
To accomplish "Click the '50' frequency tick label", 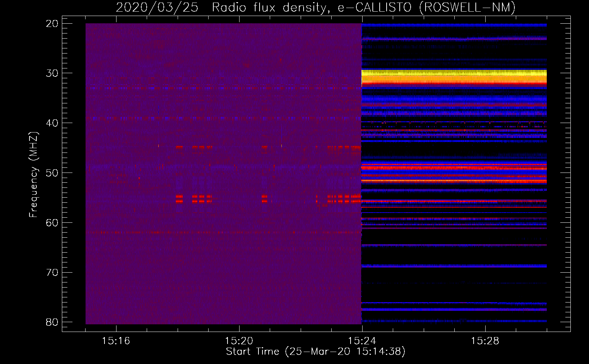I will point(52,173).
